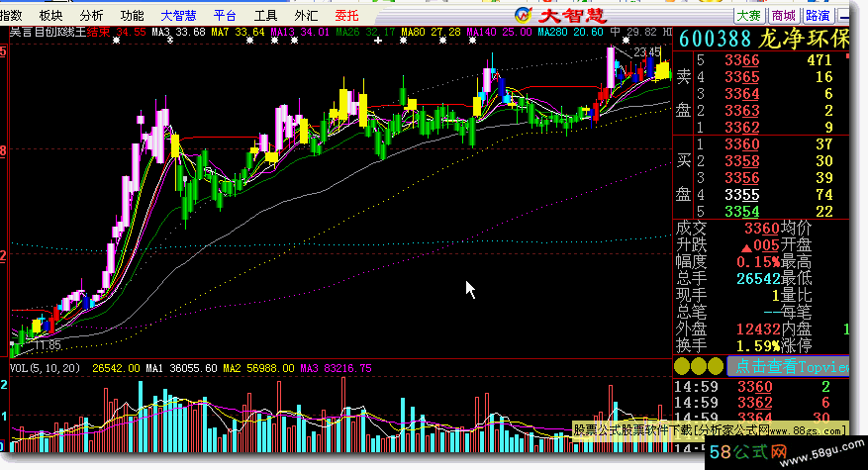The image size is (868, 470).
Task: Select sell level 4 price 3365
Action: pyautogui.click(x=741, y=76)
